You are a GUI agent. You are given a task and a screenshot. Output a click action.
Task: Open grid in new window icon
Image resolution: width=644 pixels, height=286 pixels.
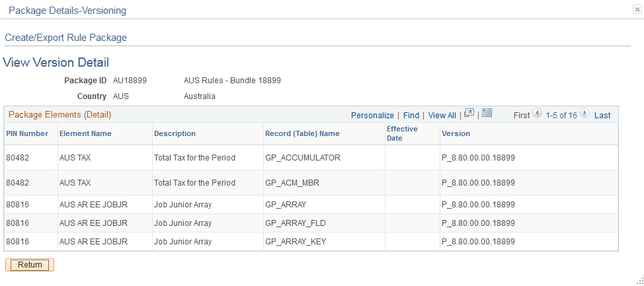tap(469, 114)
